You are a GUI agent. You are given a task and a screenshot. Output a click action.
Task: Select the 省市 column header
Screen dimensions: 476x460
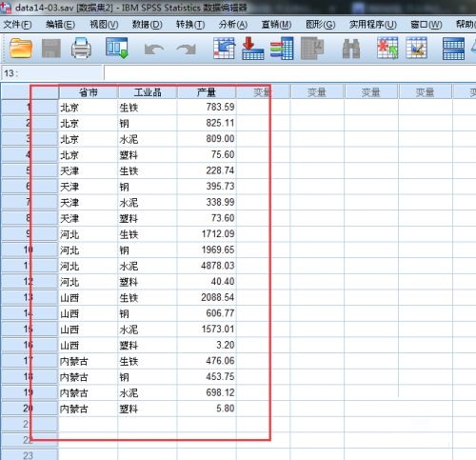pyautogui.click(x=89, y=92)
